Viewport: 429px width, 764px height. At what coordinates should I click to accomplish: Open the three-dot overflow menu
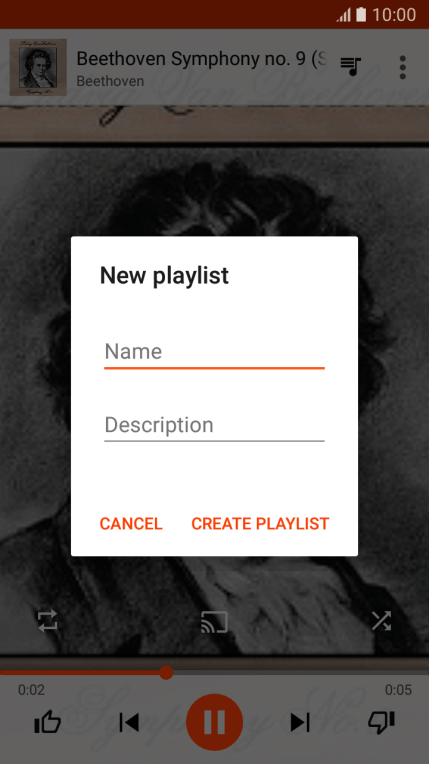403,67
